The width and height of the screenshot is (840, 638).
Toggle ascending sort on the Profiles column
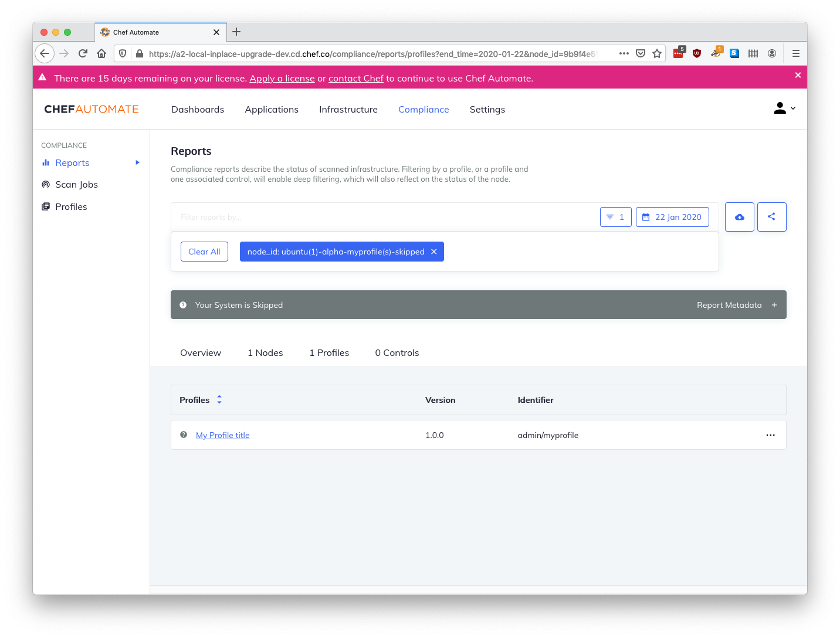pos(219,396)
